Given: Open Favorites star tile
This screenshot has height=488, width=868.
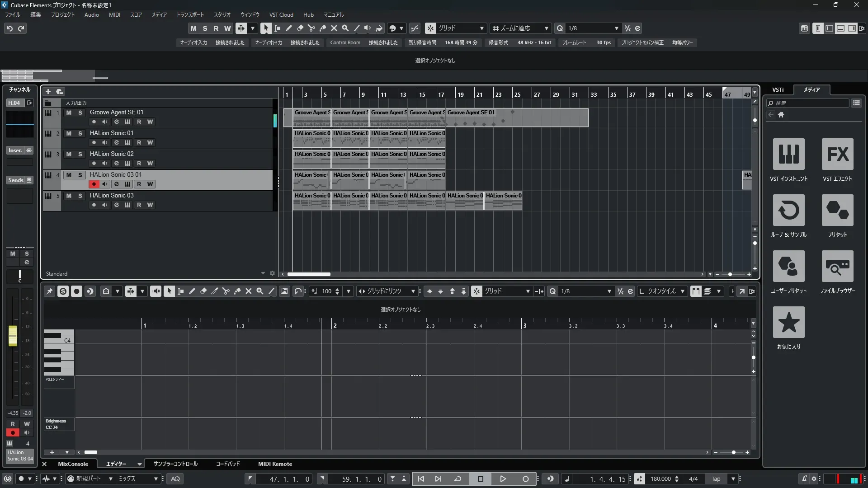Looking at the screenshot, I should pyautogui.click(x=788, y=322).
